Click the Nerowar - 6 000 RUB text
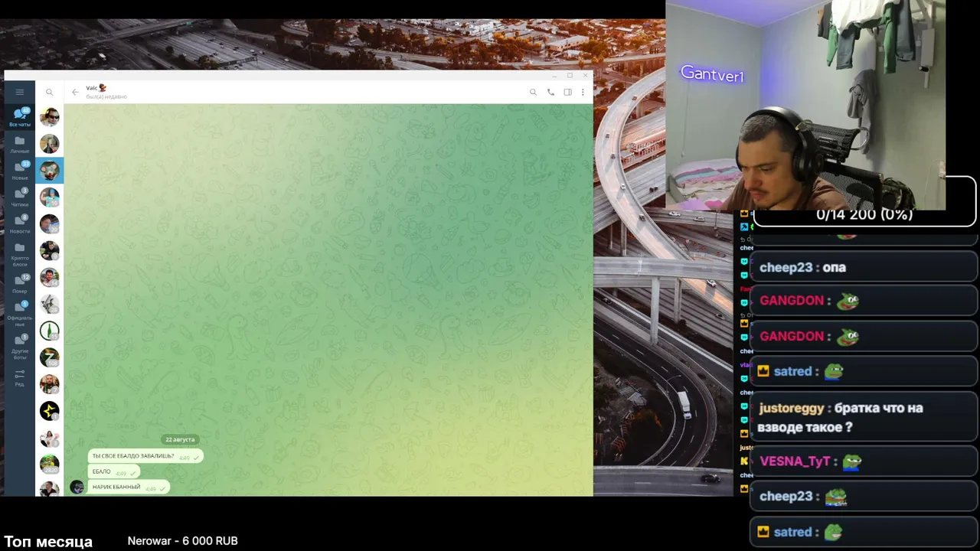The image size is (980, 551). point(183,541)
